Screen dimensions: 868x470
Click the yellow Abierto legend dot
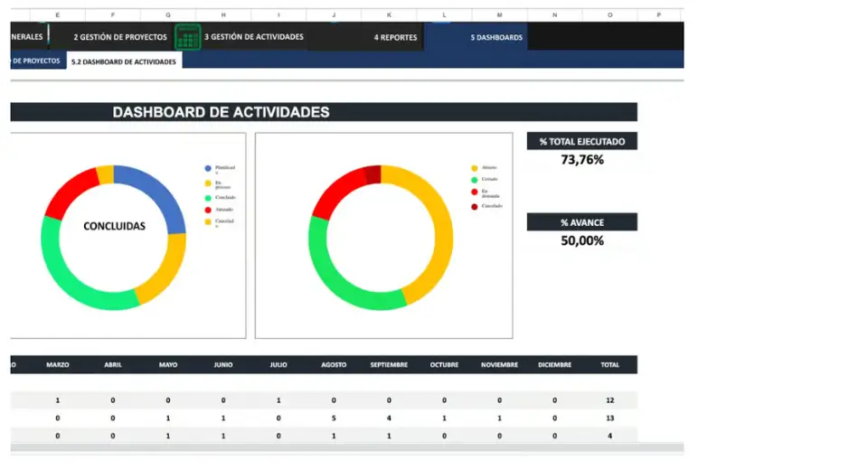[x=474, y=168]
